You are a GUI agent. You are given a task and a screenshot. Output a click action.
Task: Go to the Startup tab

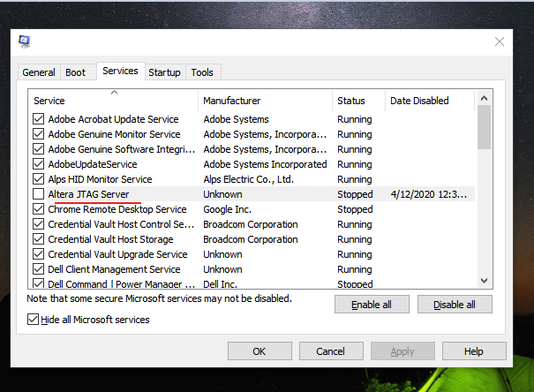pos(164,72)
